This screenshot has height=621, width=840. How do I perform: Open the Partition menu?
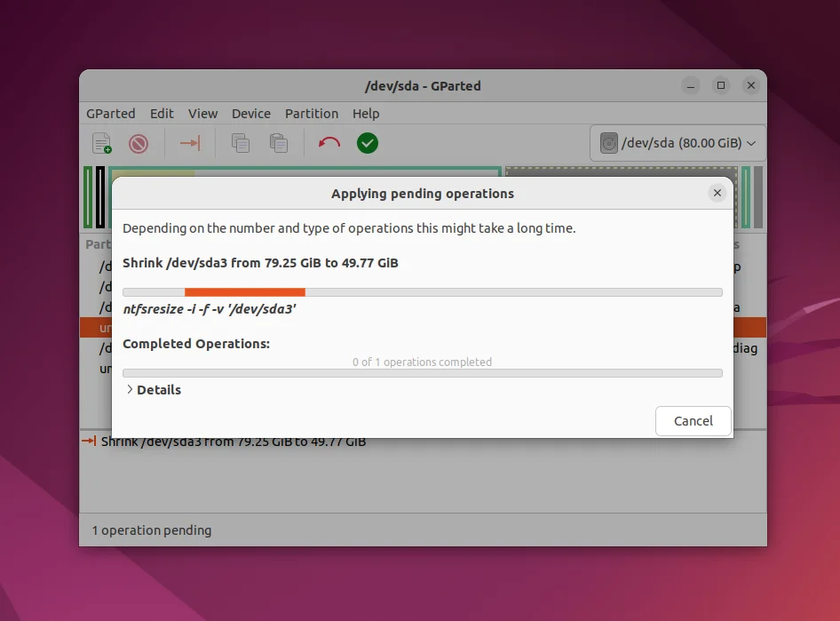click(312, 114)
